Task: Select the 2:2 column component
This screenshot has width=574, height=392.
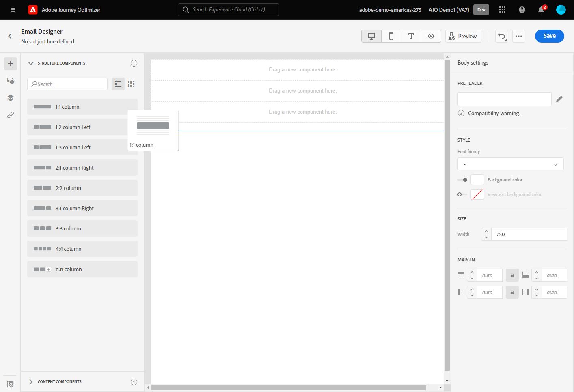Action: (x=82, y=188)
